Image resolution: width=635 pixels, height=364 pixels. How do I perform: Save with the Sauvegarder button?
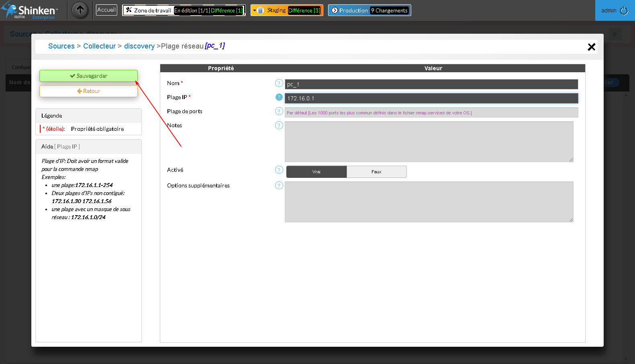coord(88,76)
